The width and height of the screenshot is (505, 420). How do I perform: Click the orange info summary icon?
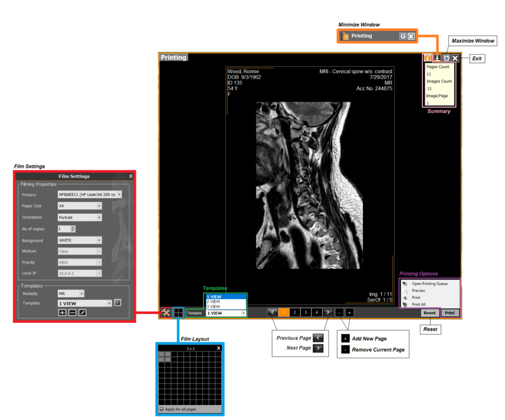(428, 58)
